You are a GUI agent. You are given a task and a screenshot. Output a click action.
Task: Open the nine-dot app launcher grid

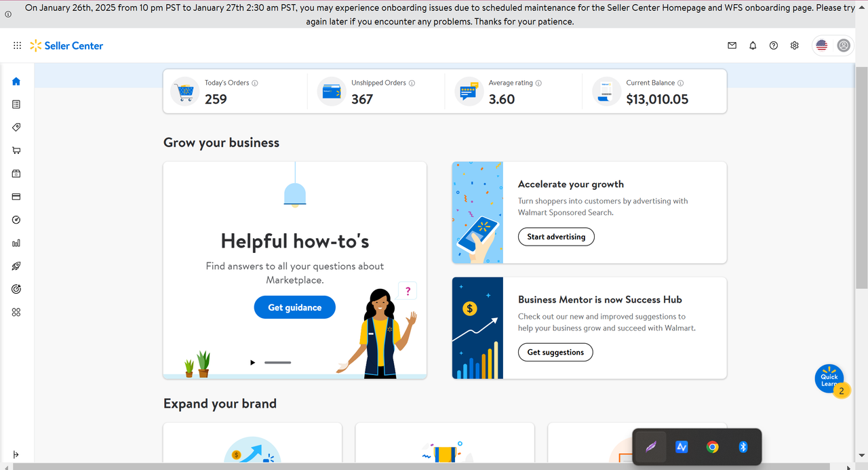click(17, 45)
